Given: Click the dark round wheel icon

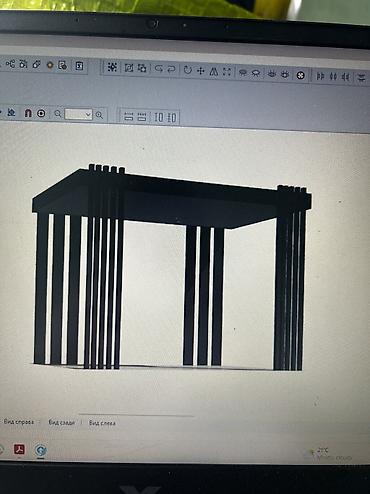Looking at the screenshot, I should click(301, 75).
